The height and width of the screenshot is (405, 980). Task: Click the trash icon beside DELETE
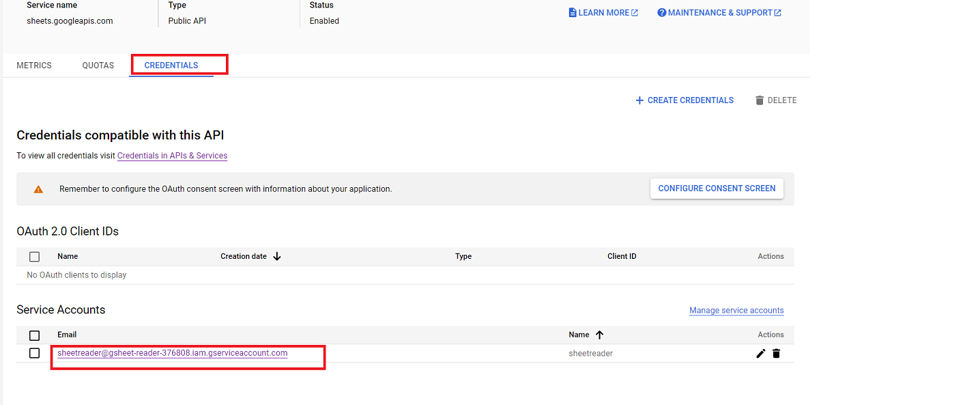click(x=760, y=100)
